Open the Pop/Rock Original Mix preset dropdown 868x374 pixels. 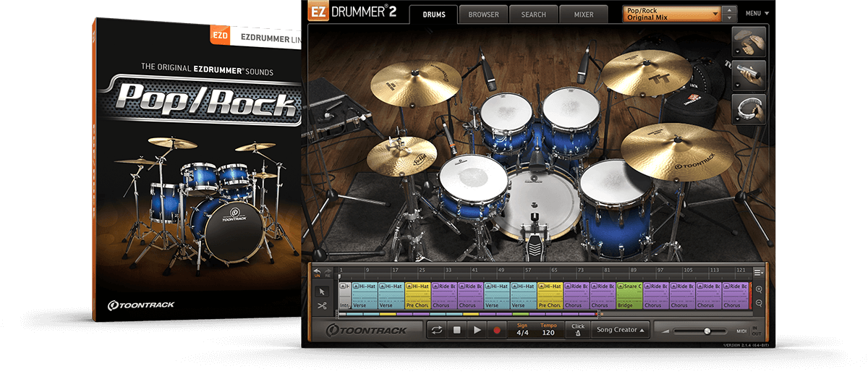click(x=672, y=14)
